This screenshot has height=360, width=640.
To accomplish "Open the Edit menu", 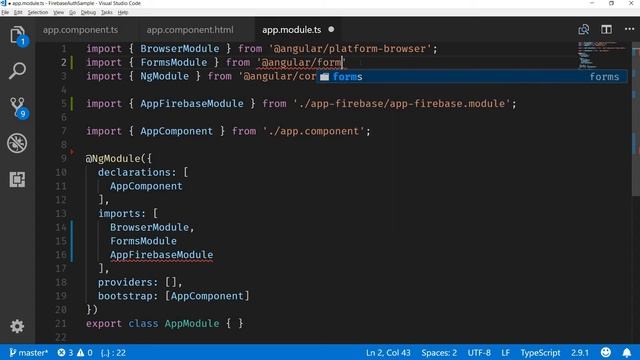I will click(x=18, y=12).
